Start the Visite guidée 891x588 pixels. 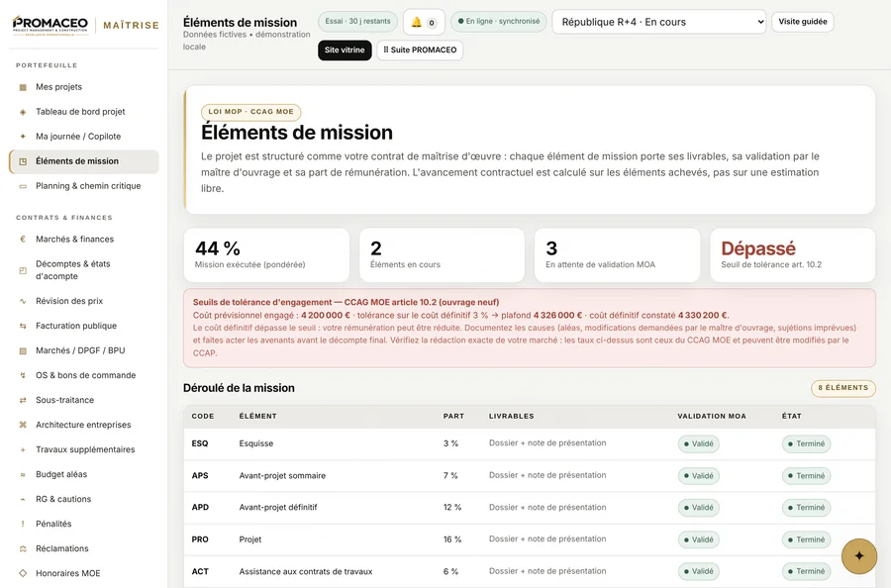pos(802,22)
